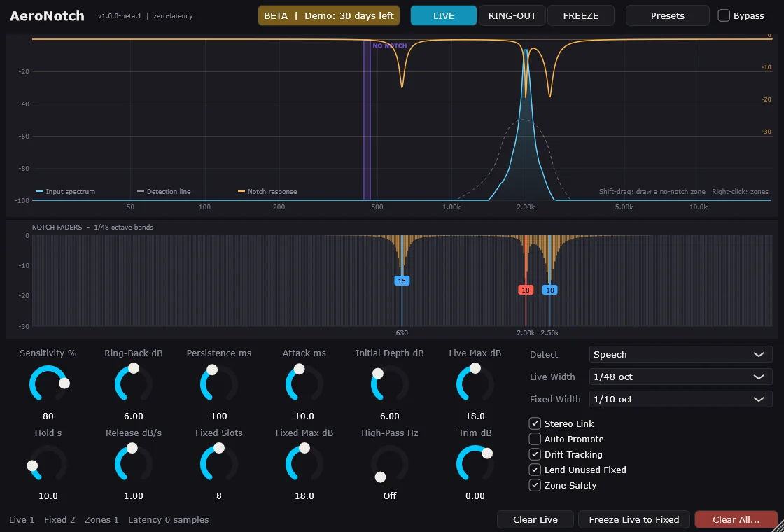Open the Fixed Width dropdown
784x532 pixels.
tap(680, 400)
